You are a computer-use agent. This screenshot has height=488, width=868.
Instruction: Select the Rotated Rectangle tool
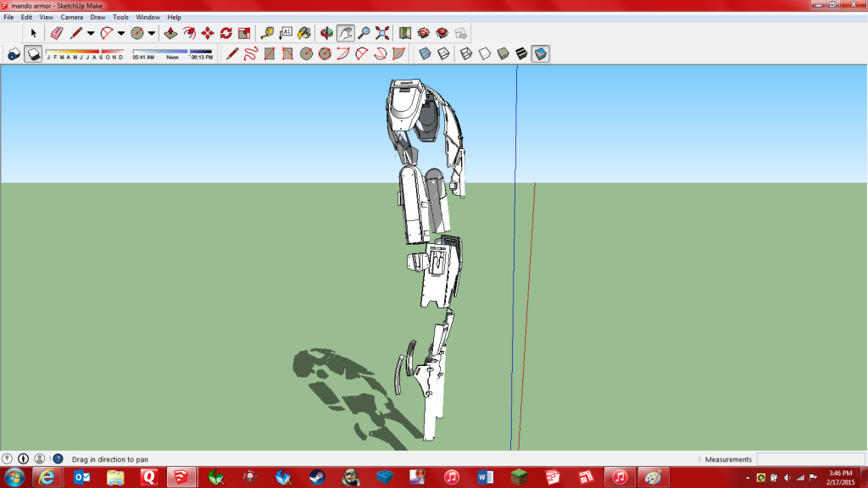[x=287, y=53]
